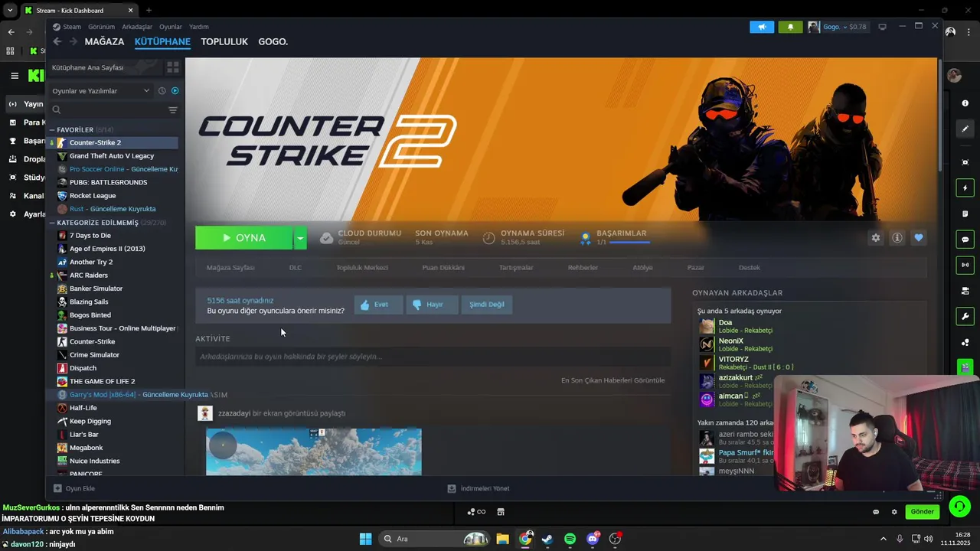Click the achievements trophy icon

(x=585, y=238)
